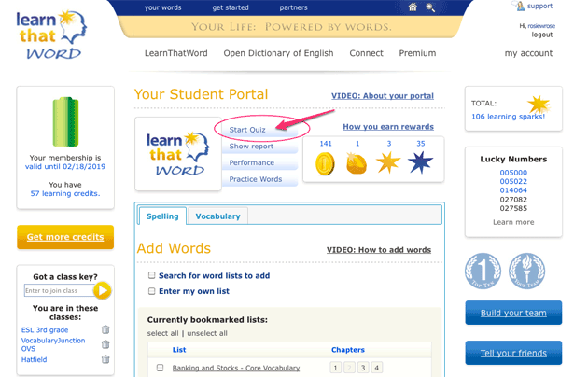Click Start Quiz
Screen dimensions: 588x377
247,130
